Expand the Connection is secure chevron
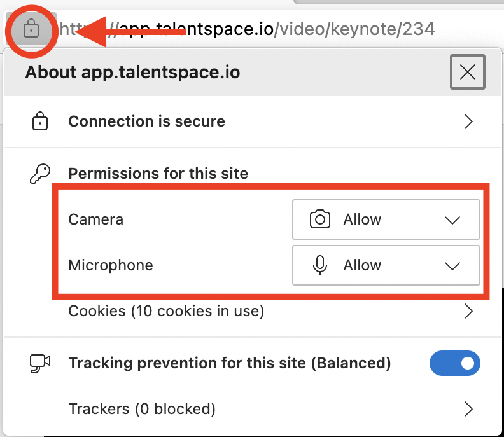This screenshot has height=437, width=504. (x=468, y=121)
